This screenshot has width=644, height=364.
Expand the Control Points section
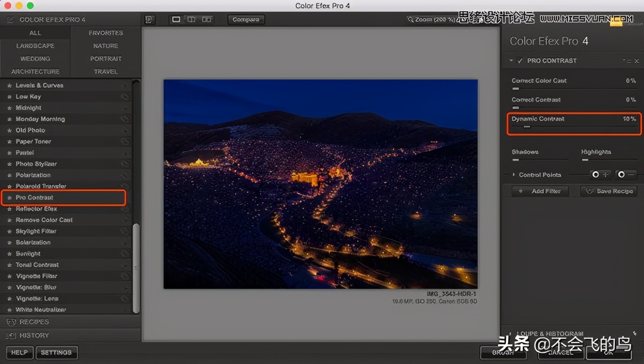pos(514,174)
